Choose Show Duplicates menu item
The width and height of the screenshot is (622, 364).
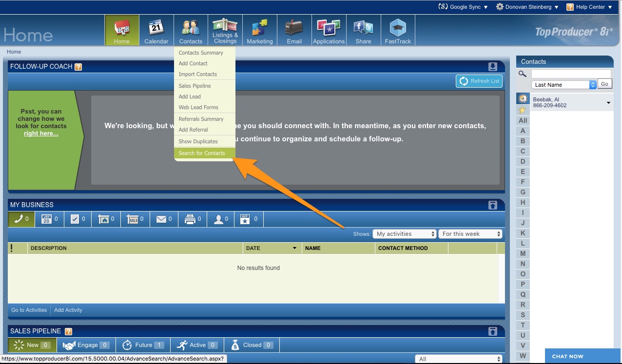coord(198,141)
